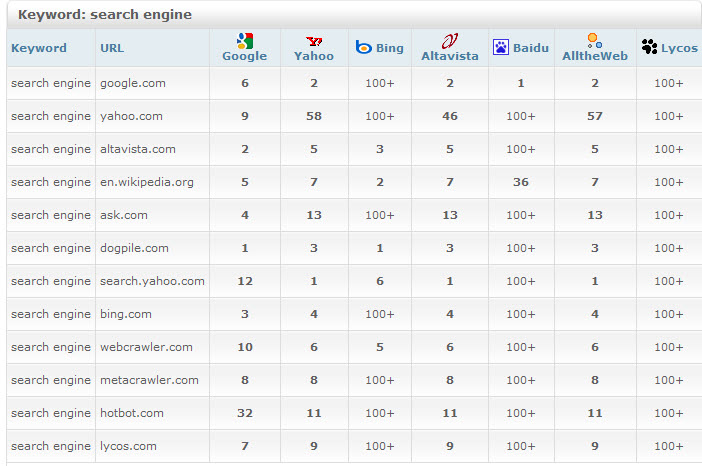Viewport: 702px width, 466px height.
Task: Click the Google column header label
Action: point(244,56)
